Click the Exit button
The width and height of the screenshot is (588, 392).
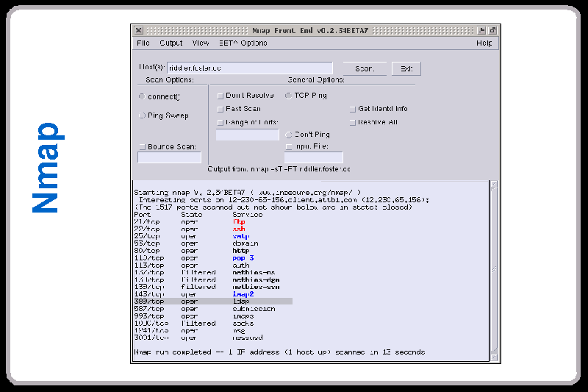(406, 68)
